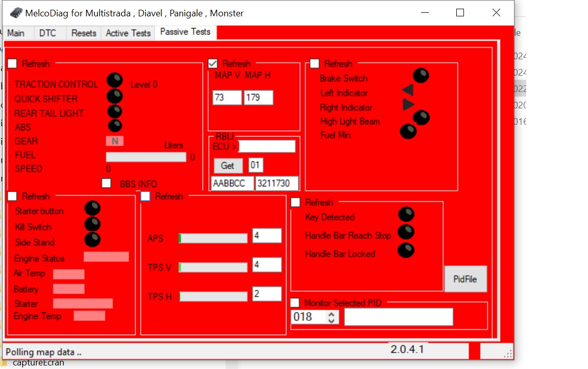Viewport: 588px width, 369px height.
Task: Uncheck Refresh for MAP V MAP H
Action: [x=213, y=63]
